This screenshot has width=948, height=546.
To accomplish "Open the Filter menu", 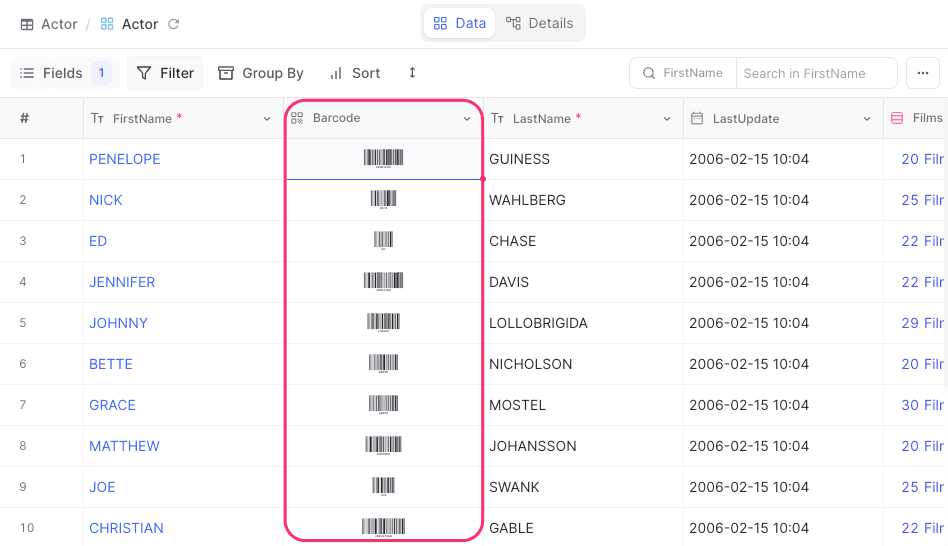I will (x=165, y=73).
